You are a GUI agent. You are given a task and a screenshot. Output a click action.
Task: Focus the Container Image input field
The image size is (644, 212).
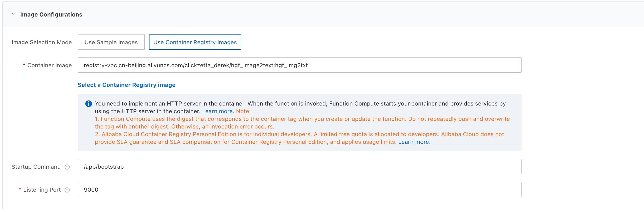299,65
